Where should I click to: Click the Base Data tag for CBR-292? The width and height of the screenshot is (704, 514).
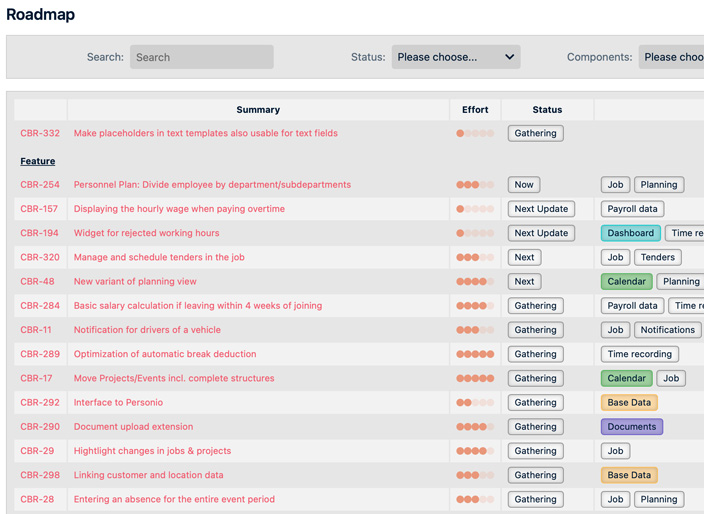click(x=628, y=403)
